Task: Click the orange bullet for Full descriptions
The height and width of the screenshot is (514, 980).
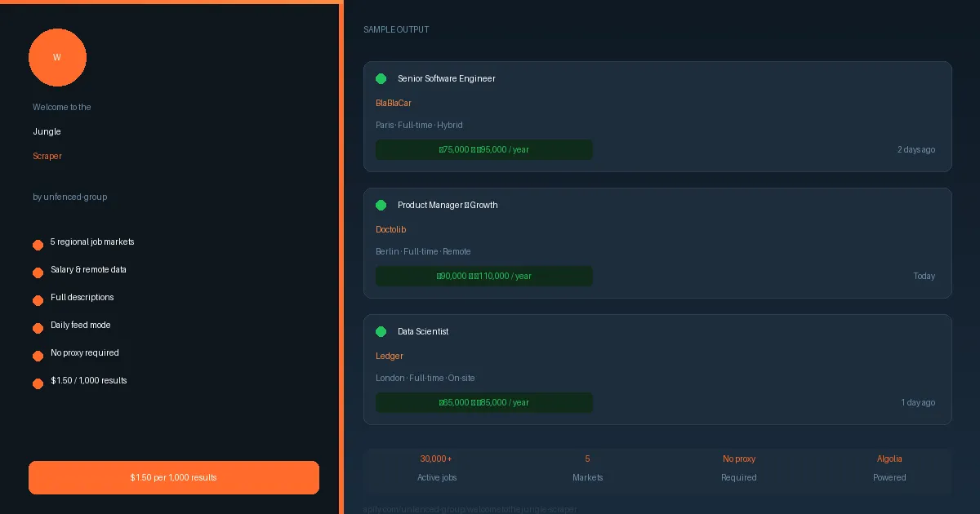Action: point(38,300)
